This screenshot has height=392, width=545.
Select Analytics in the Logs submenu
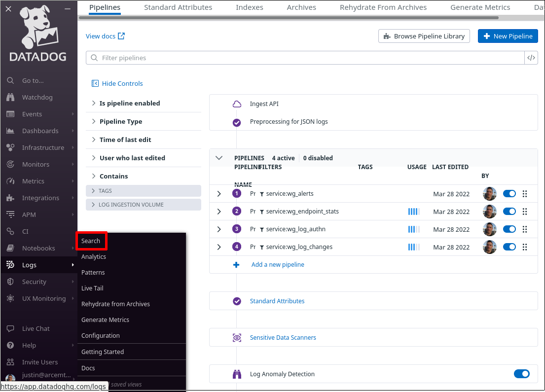point(94,256)
